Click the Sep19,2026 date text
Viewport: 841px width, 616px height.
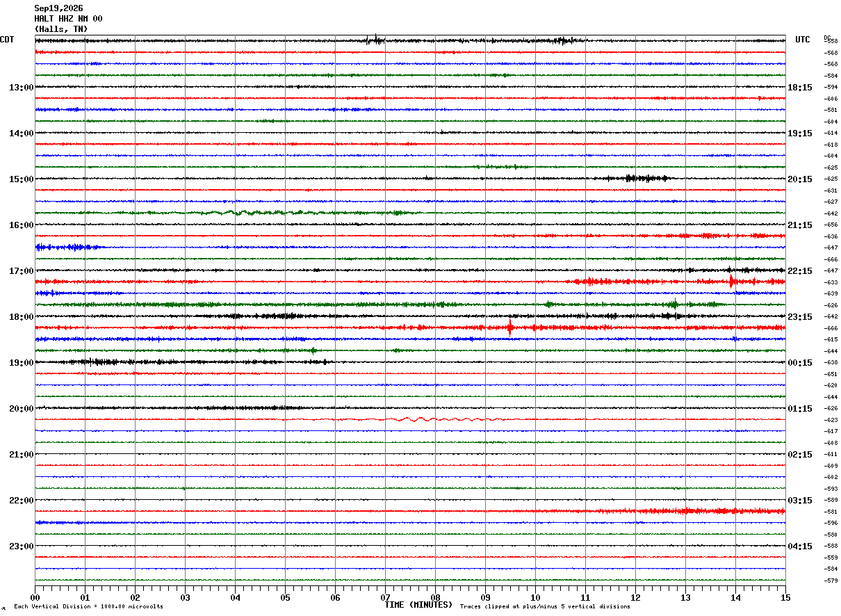[58, 8]
